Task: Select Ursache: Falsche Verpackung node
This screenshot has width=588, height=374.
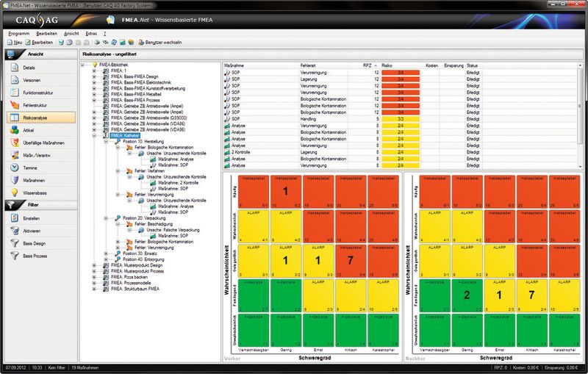Action: [x=173, y=230]
